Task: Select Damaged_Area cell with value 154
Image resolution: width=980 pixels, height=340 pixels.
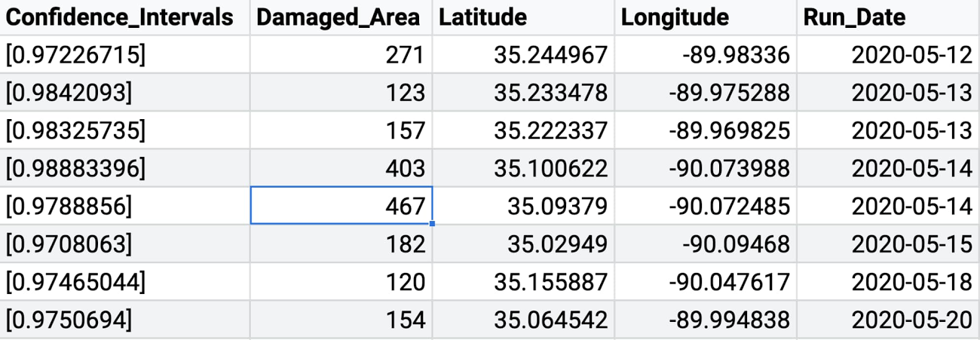Action: coord(341,319)
